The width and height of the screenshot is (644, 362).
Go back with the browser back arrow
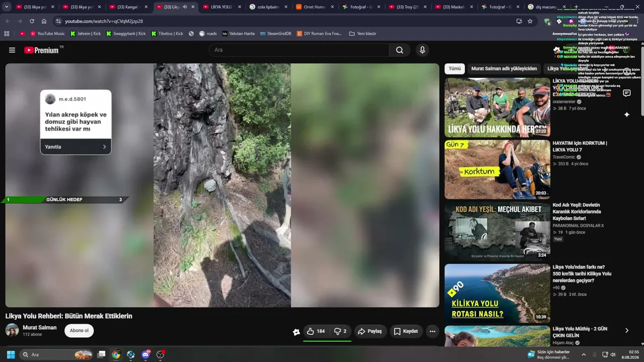[x=8, y=21]
